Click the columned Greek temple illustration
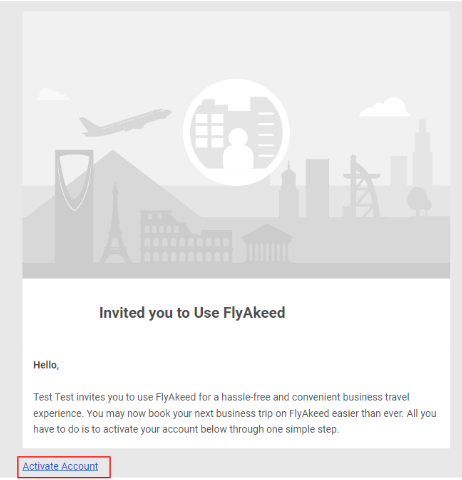 [x=267, y=243]
